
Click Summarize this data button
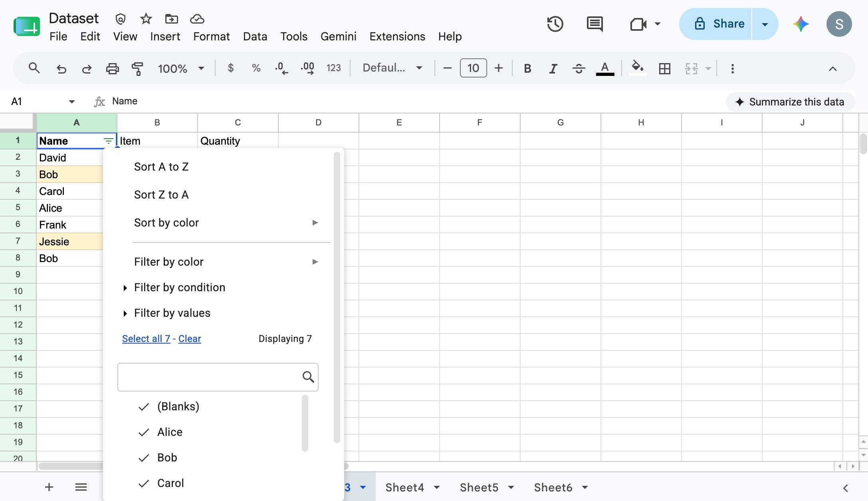point(790,102)
